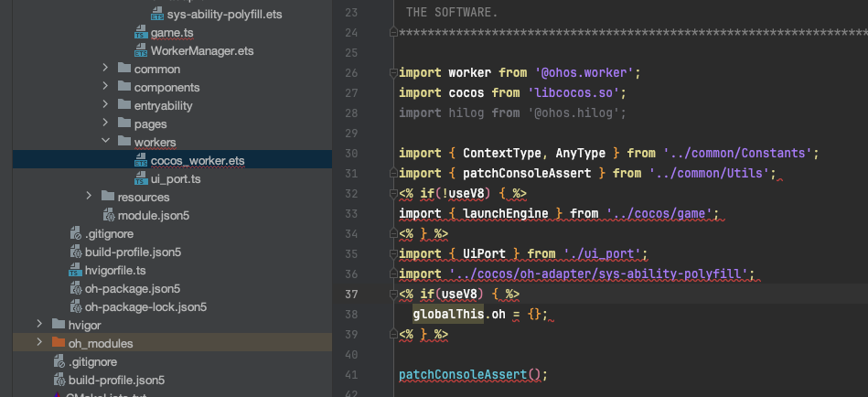Click the sys-ability-polyfill.ets file icon
The image size is (868, 397).
pos(157,15)
